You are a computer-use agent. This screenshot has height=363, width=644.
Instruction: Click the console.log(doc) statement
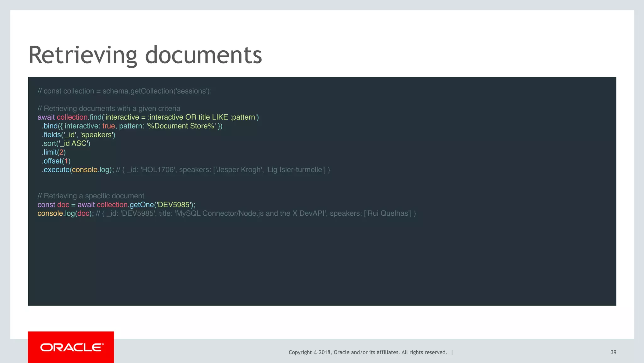pyautogui.click(x=65, y=214)
